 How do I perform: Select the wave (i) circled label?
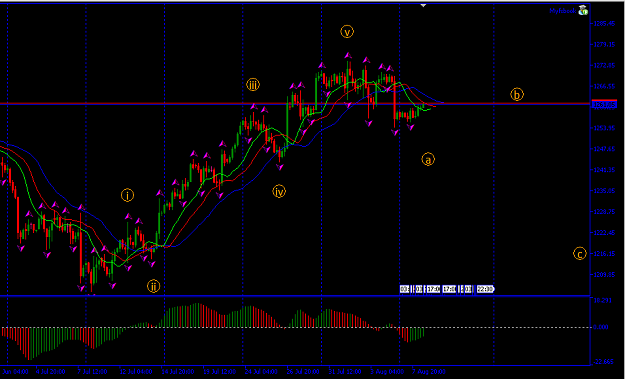(128, 195)
